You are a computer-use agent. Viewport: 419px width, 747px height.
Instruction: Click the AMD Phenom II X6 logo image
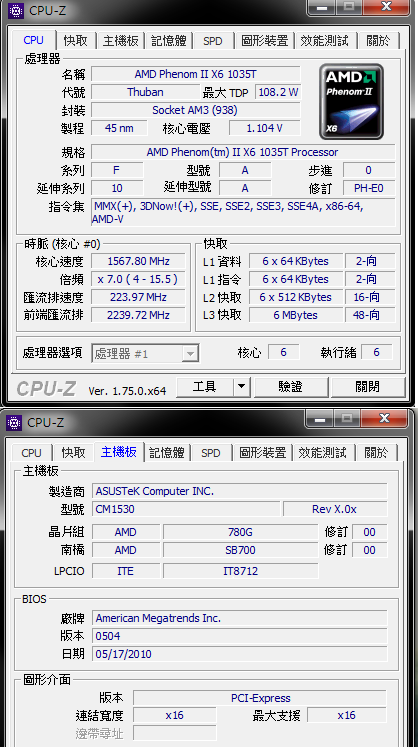(x=351, y=101)
